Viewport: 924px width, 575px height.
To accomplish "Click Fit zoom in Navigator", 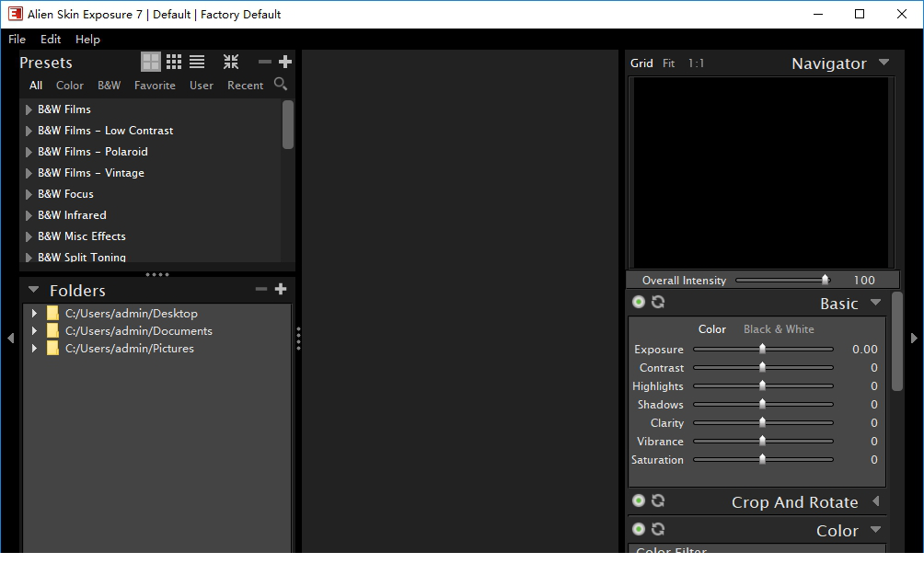I will click(x=668, y=63).
